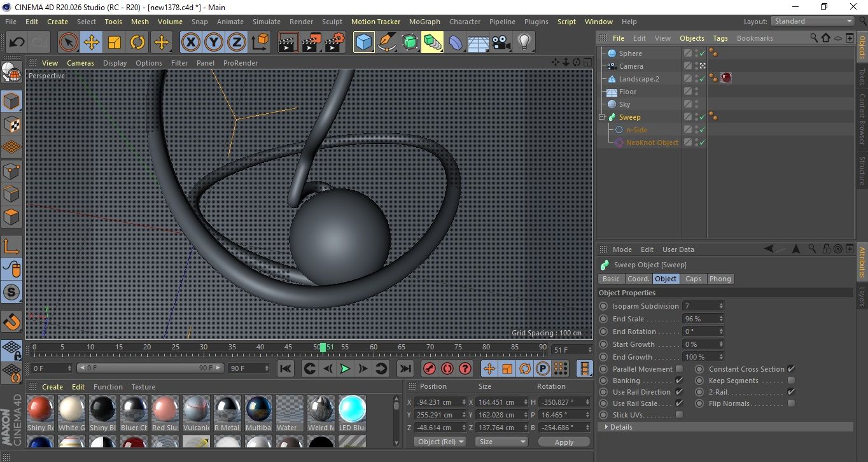This screenshot has width=868, height=462.
Task: Toggle the Y axis lock
Action: tap(214, 43)
